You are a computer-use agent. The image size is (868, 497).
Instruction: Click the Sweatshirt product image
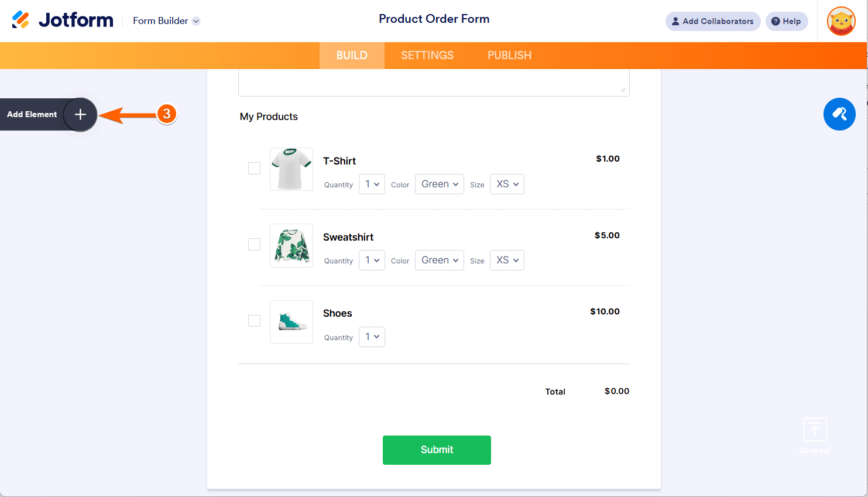(291, 245)
